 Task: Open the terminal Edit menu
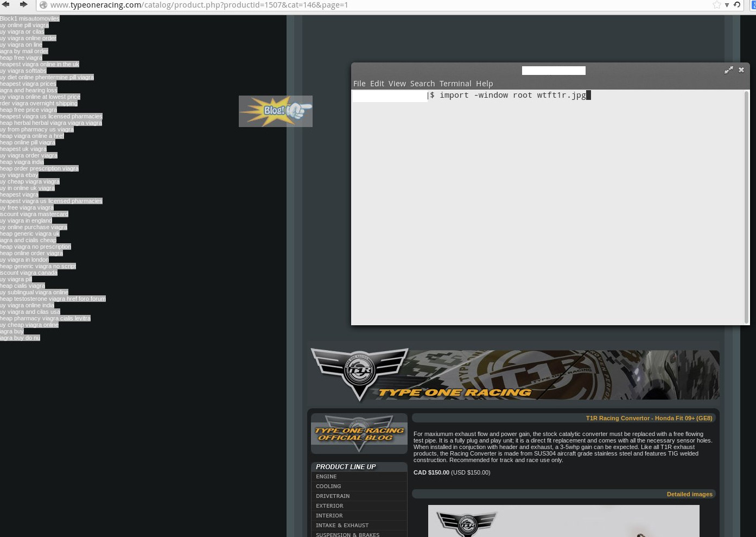point(377,84)
